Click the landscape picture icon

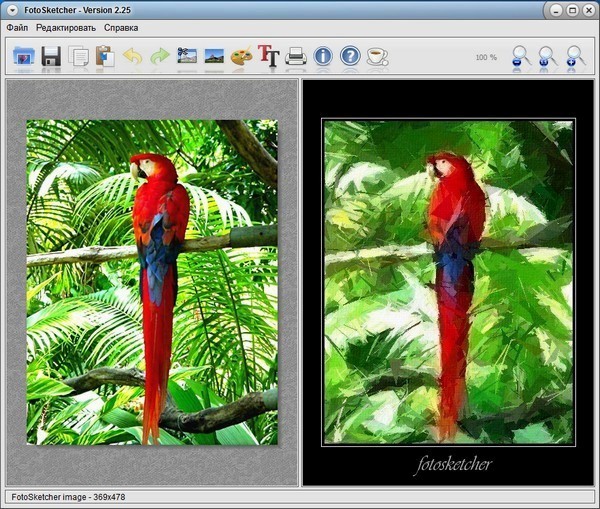coord(214,57)
